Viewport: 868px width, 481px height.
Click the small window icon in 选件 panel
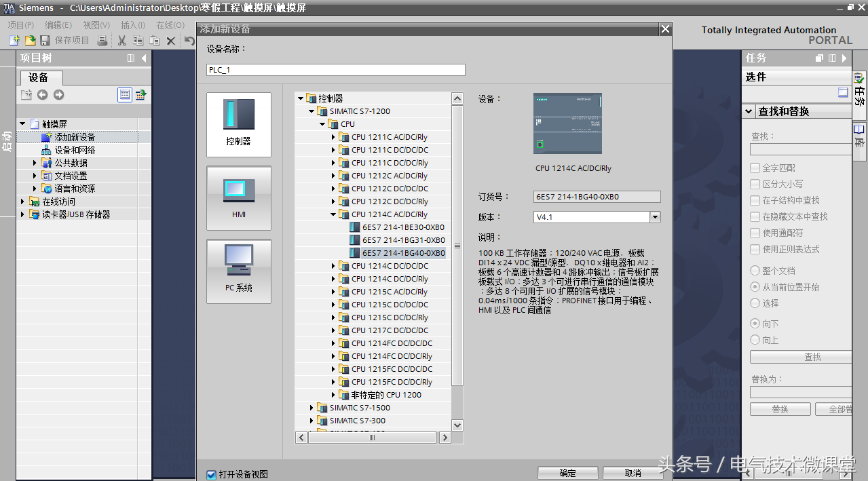(843, 93)
